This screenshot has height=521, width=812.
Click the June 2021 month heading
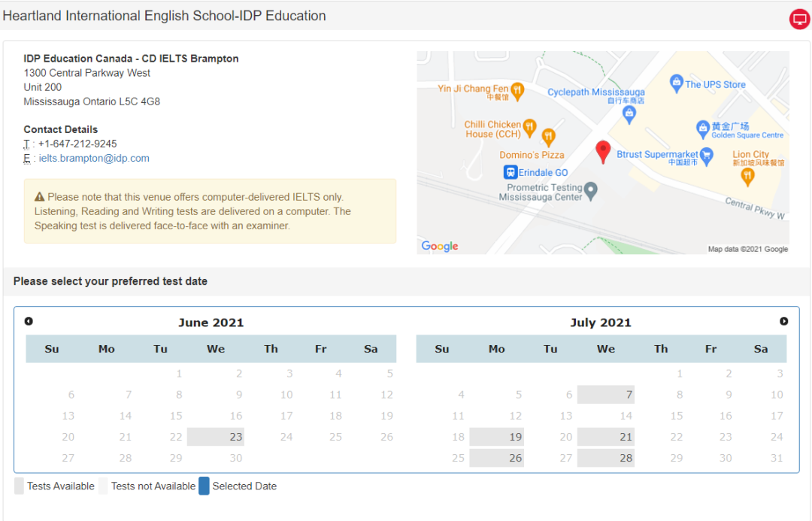211,323
